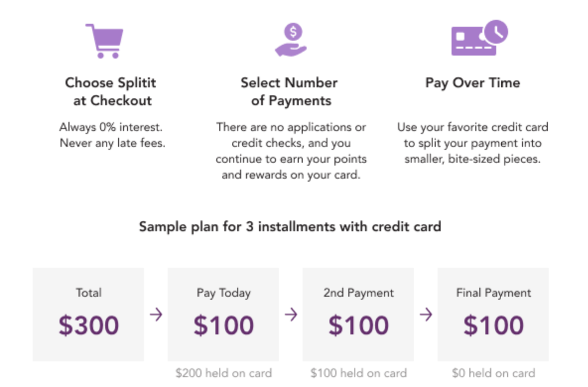Click the Use your favorite credit card paragraph

pos(472,143)
